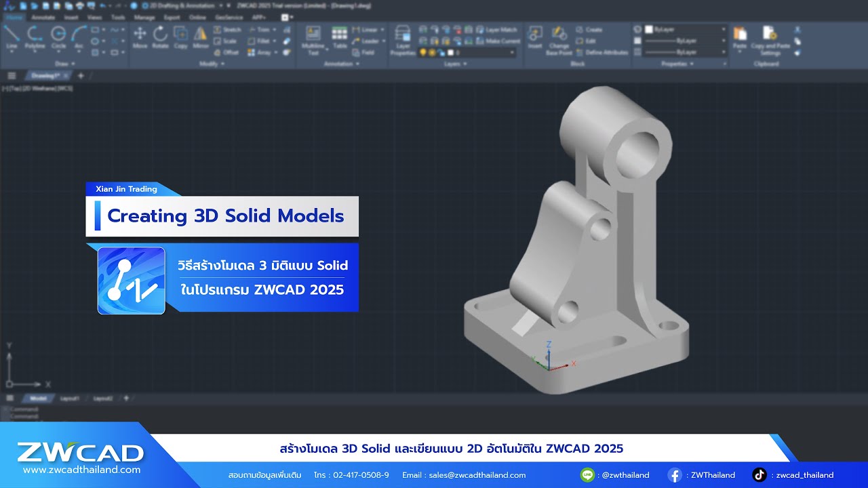
Task: Open the Linear dimension dropdown arrow
Action: click(x=382, y=30)
